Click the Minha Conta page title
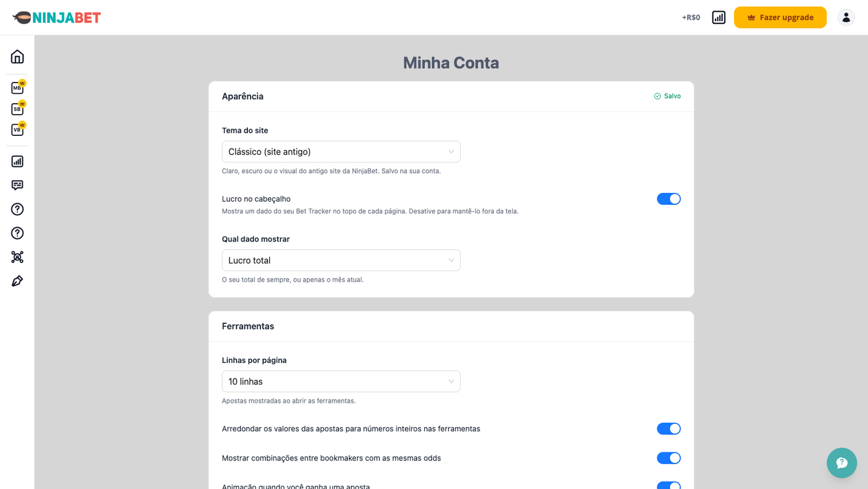 pos(451,63)
